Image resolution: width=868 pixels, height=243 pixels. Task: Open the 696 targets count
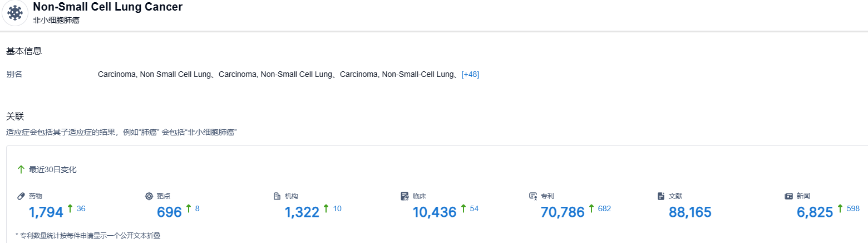click(169, 212)
